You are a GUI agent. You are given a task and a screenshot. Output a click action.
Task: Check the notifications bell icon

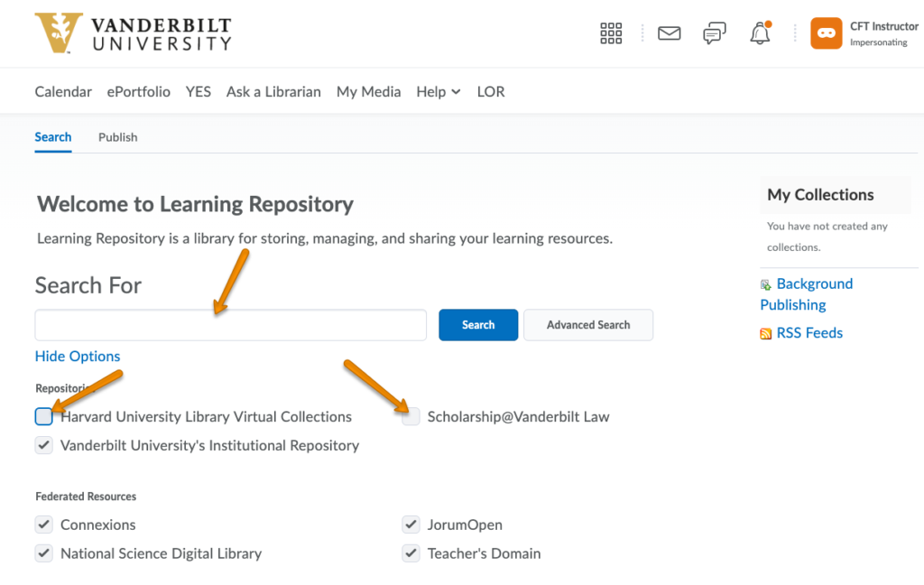[760, 34]
